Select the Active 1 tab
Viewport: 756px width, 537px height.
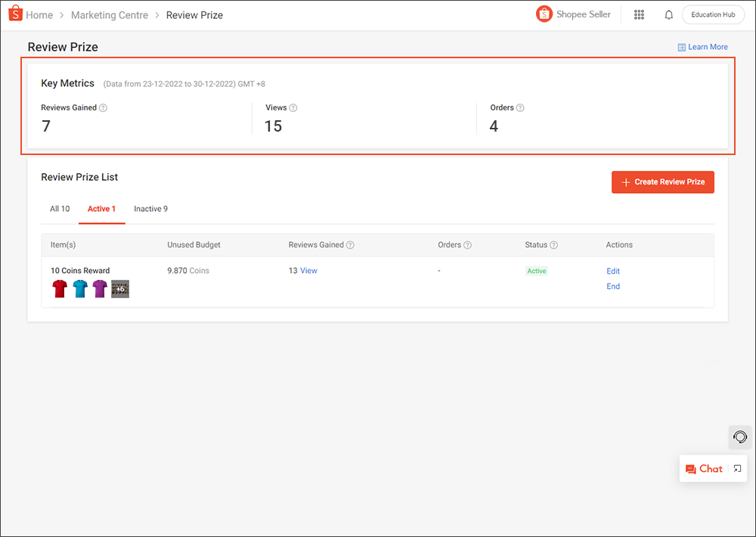(x=101, y=209)
